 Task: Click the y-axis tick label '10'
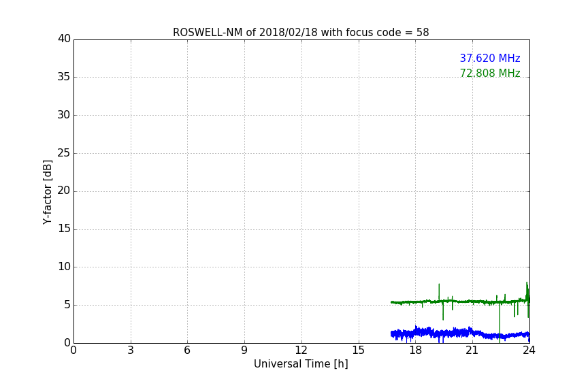[x=64, y=267]
